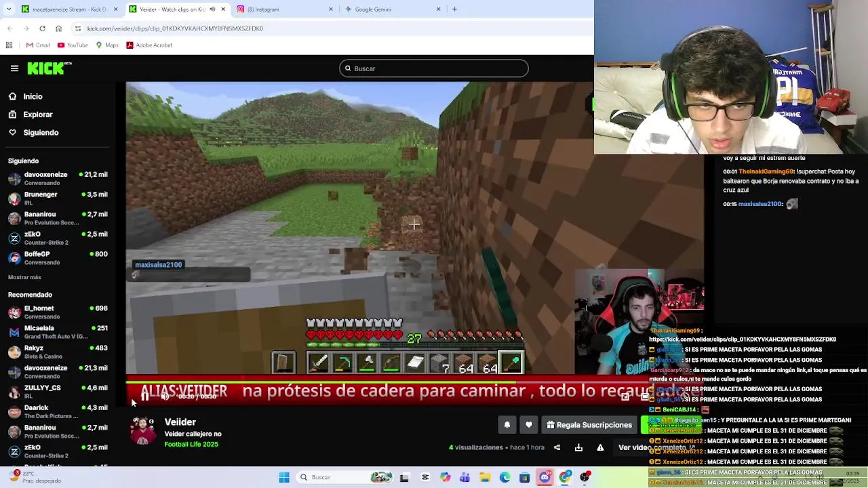View site information icon
This screenshot has width=868, height=488.
(78, 28)
